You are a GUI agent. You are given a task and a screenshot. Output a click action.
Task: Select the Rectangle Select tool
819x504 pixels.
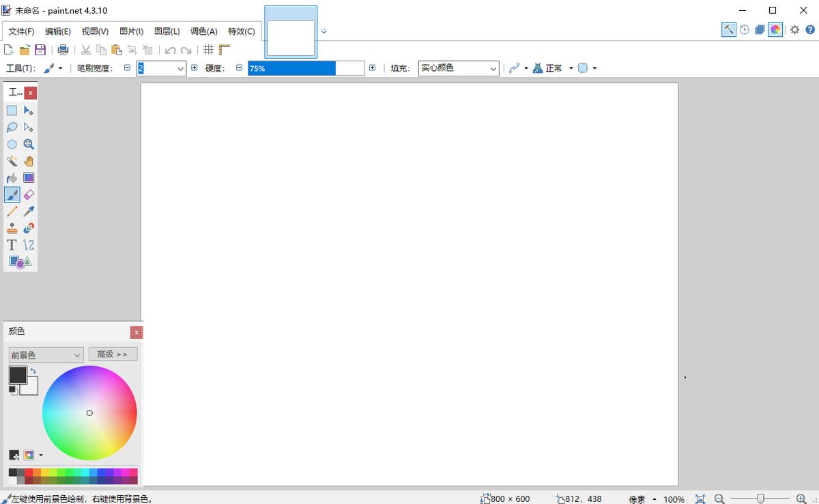pyautogui.click(x=12, y=110)
